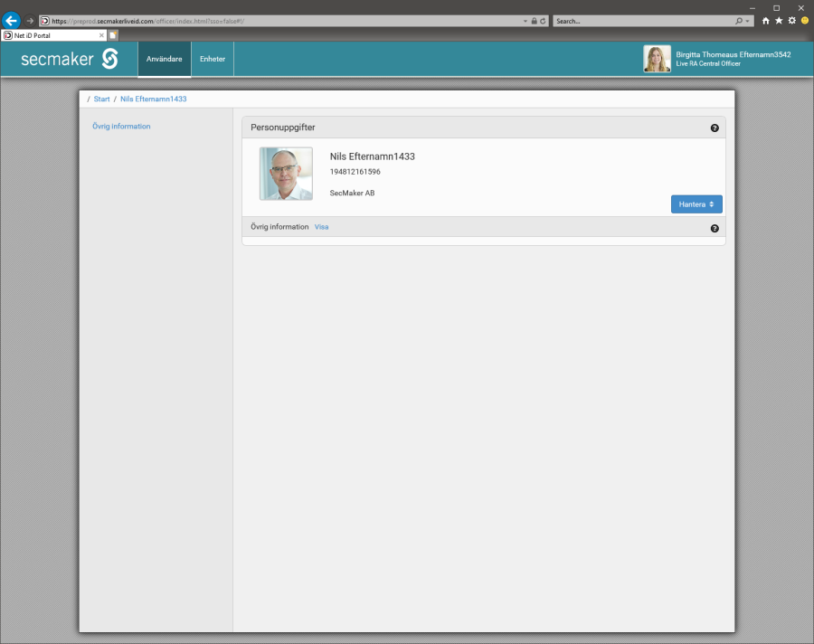
Task: Go back with the browser back arrow
Action: pos(11,21)
